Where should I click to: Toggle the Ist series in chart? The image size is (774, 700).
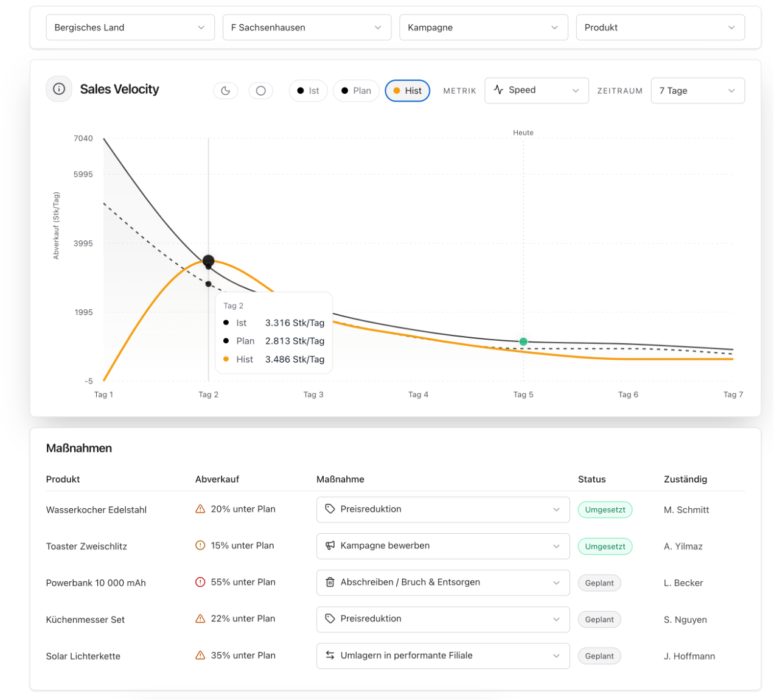(x=308, y=91)
